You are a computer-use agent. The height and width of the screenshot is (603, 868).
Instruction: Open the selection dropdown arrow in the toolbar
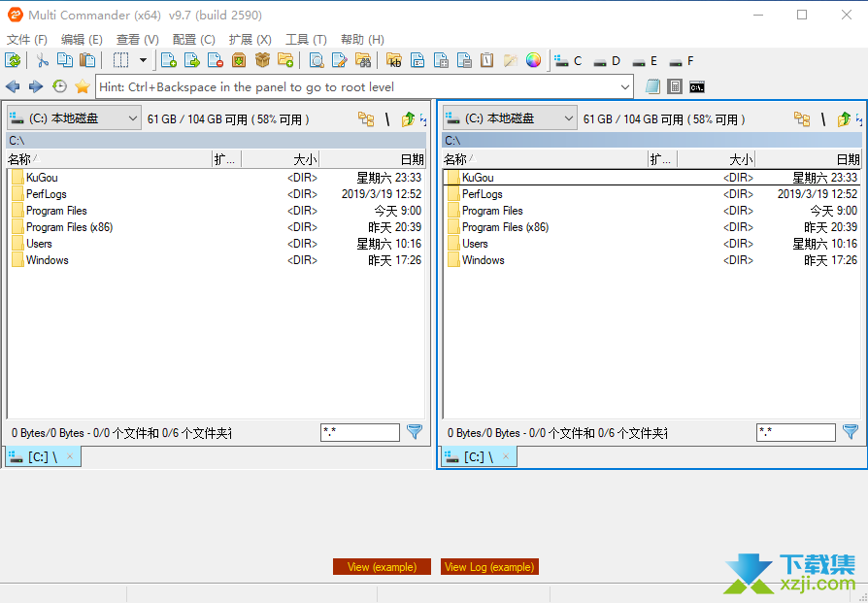(x=143, y=60)
